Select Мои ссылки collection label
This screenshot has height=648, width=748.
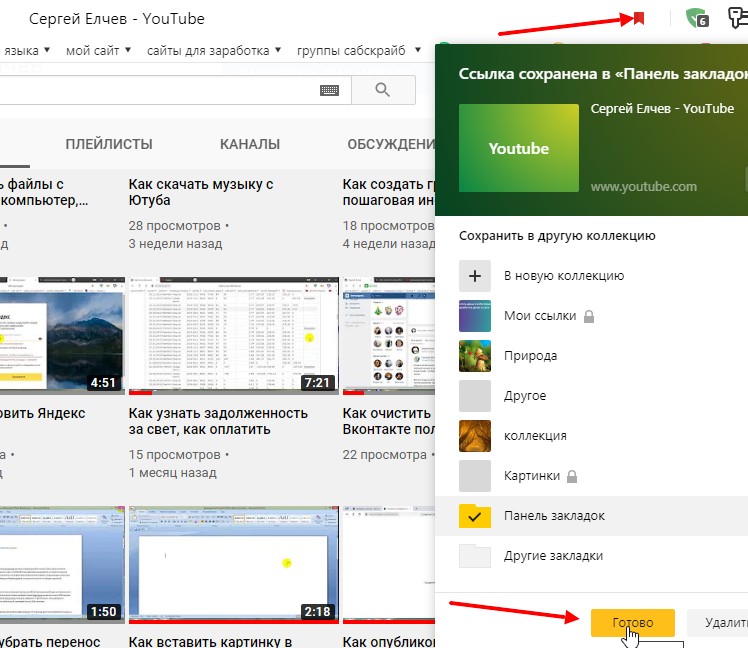coord(540,316)
